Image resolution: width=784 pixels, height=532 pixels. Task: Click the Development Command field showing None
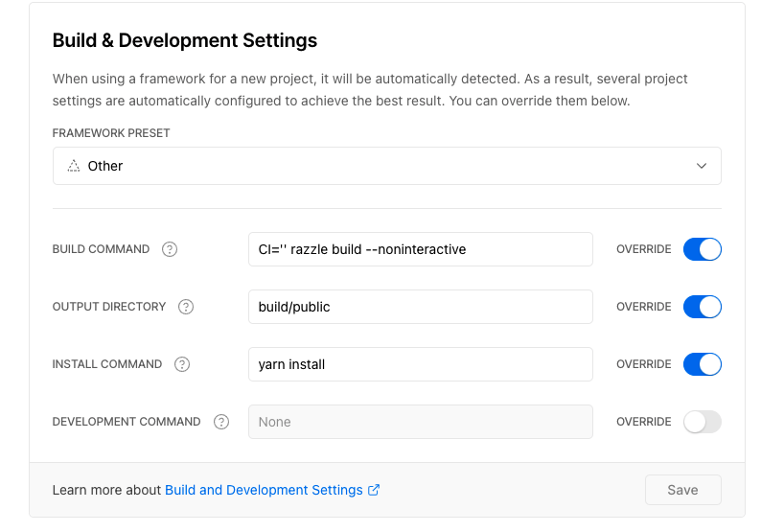pos(420,422)
